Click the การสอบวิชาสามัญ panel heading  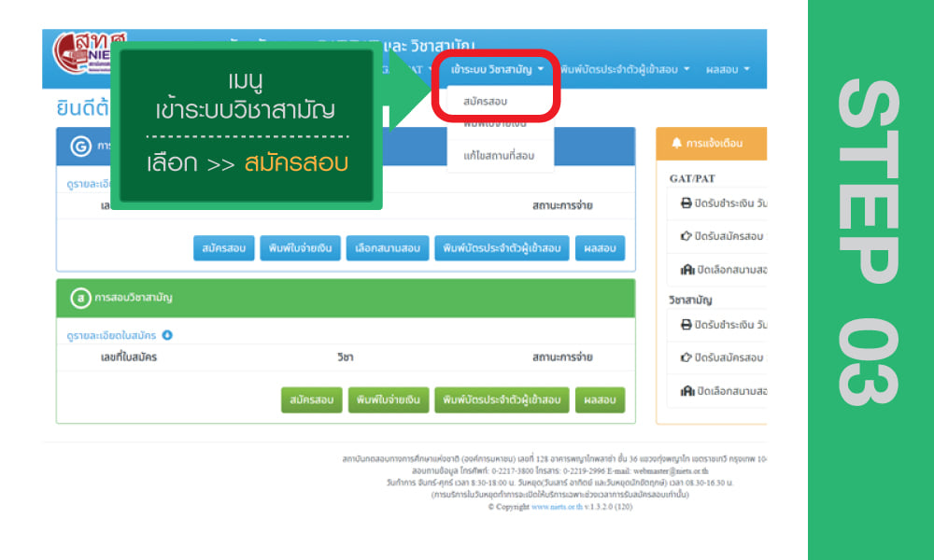[134, 298]
